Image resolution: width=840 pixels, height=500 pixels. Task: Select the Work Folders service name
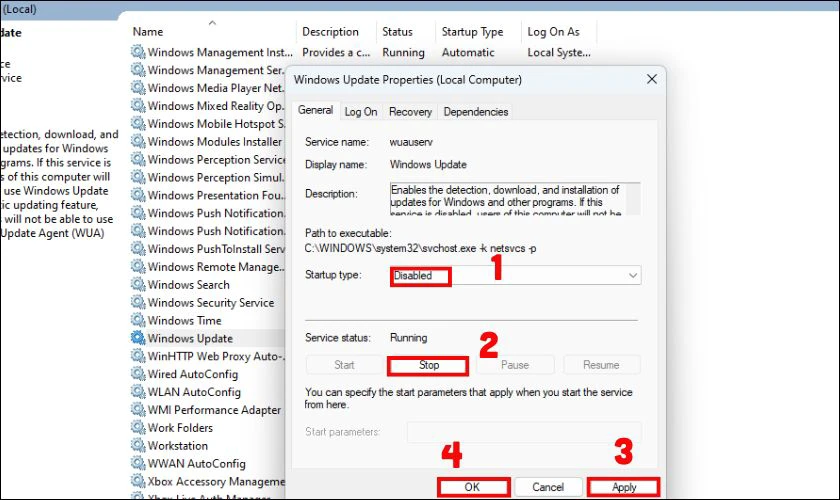click(180, 428)
